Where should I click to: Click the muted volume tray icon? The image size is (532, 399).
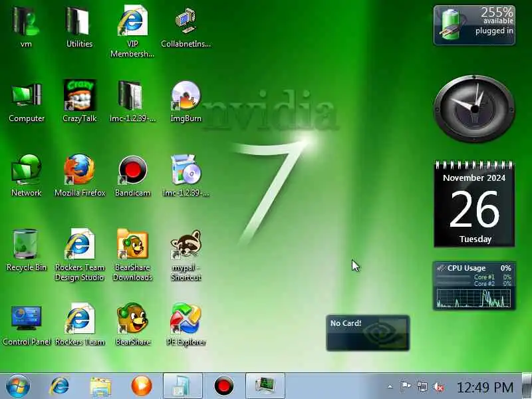438,386
